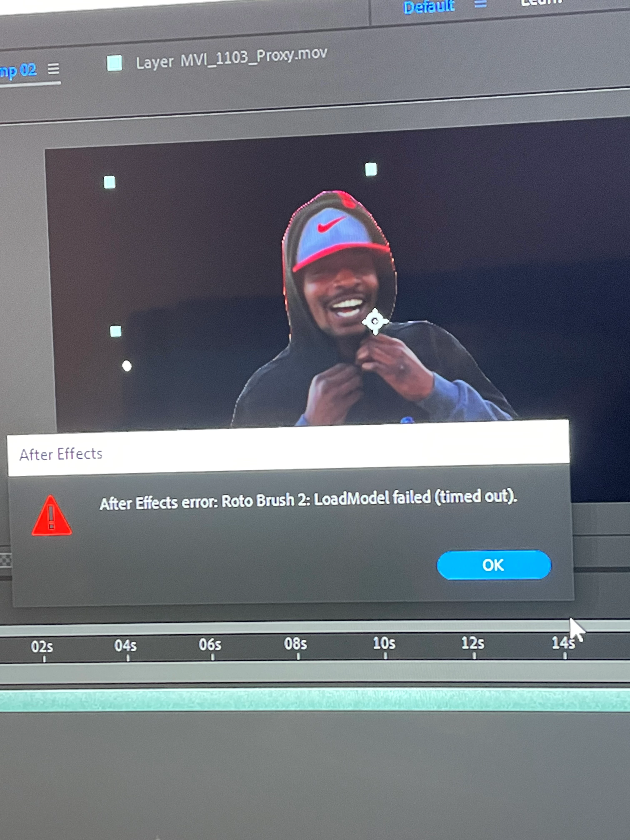Click the left-middle square handle in viewer
The width and height of the screenshot is (630, 840).
115,331
